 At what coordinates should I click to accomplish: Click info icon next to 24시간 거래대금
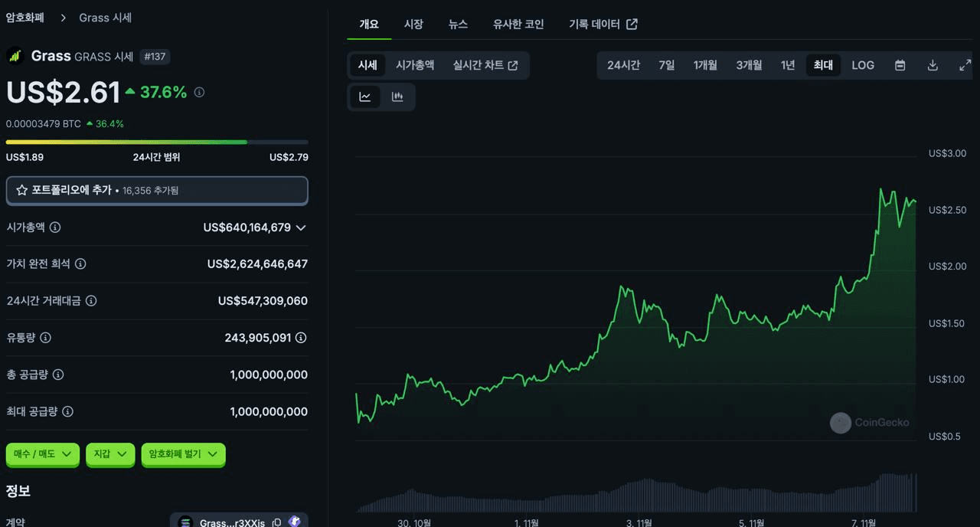pyautogui.click(x=91, y=301)
